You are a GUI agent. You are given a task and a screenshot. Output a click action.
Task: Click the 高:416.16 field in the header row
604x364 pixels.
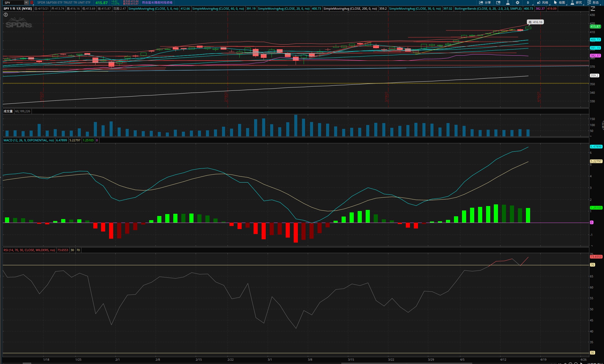pyautogui.click(x=73, y=9)
